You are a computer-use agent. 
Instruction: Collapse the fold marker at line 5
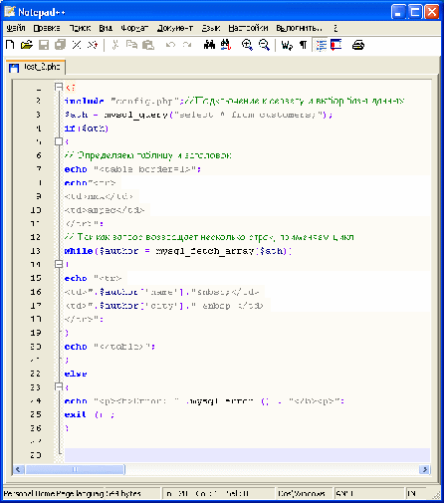pos(59,141)
